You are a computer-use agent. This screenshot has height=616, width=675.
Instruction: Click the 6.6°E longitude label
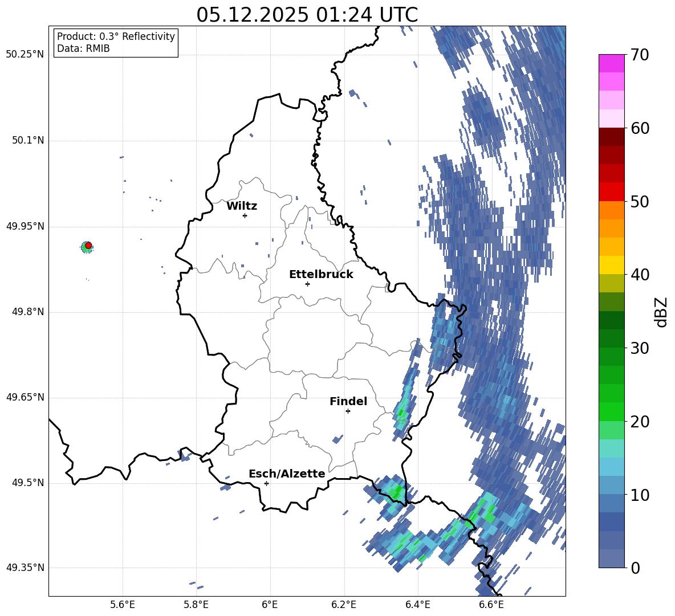(x=491, y=605)
